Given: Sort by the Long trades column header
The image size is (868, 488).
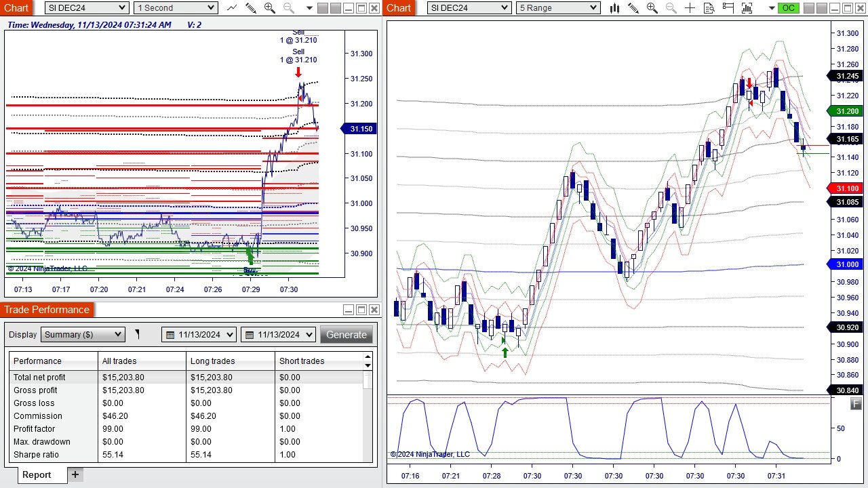Looking at the screenshot, I should 231,361.
